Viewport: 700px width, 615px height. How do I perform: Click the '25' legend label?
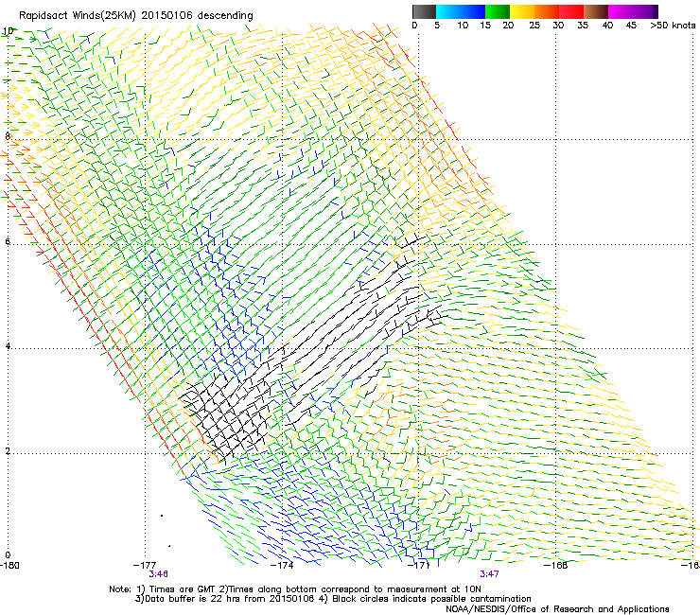pos(534,26)
